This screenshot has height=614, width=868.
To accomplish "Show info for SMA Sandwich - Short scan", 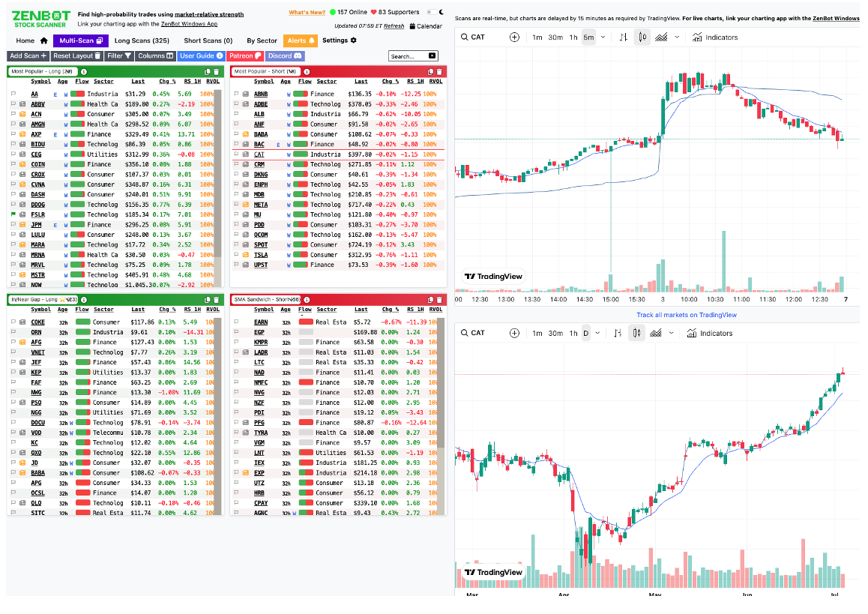I will click(x=307, y=300).
